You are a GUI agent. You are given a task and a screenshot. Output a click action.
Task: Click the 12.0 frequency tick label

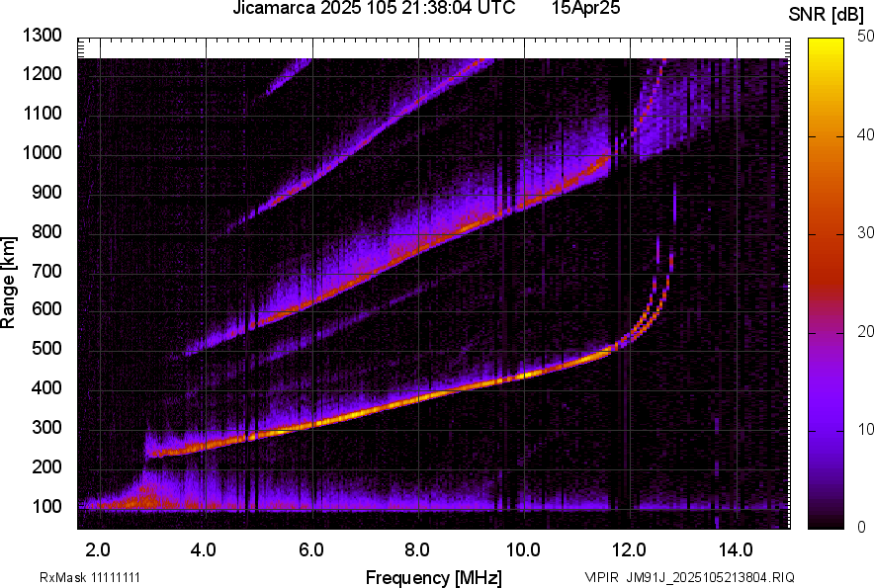[x=630, y=550]
